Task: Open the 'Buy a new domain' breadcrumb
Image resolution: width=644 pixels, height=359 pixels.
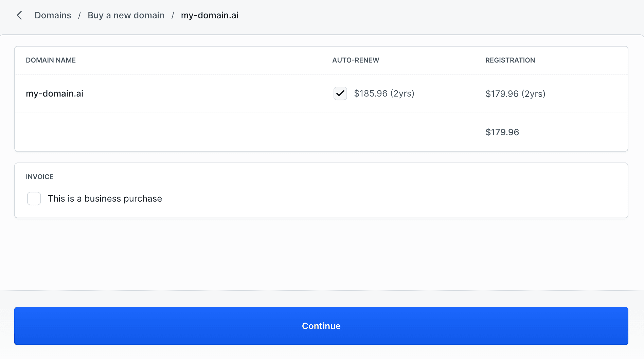Action: coord(126,15)
